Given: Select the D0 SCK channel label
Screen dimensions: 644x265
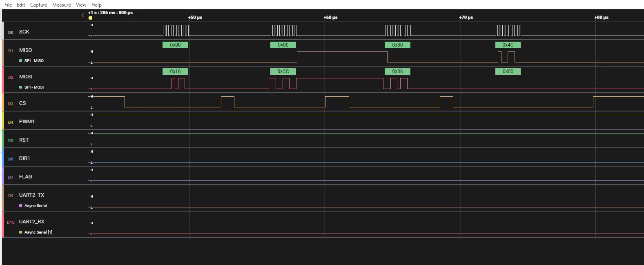Looking at the screenshot, I should point(24,32).
